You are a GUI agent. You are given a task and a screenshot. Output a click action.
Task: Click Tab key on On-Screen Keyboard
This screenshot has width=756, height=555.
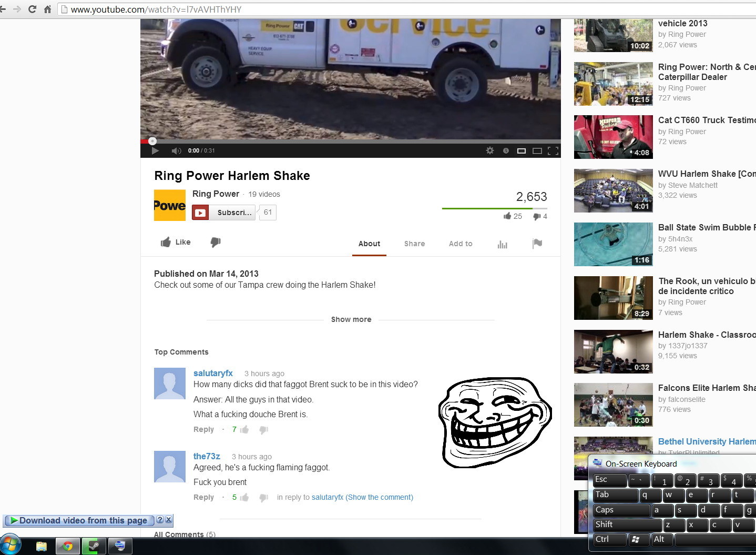coord(616,495)
